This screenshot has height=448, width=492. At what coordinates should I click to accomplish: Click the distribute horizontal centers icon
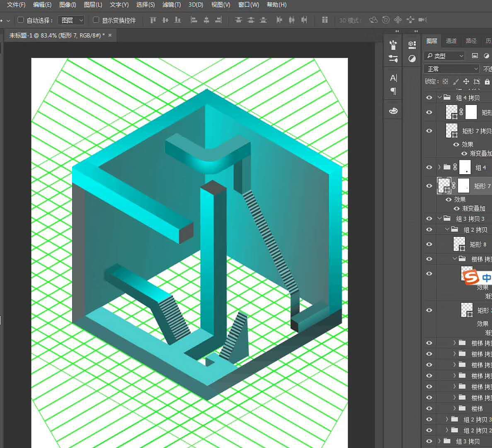point(291,20)
